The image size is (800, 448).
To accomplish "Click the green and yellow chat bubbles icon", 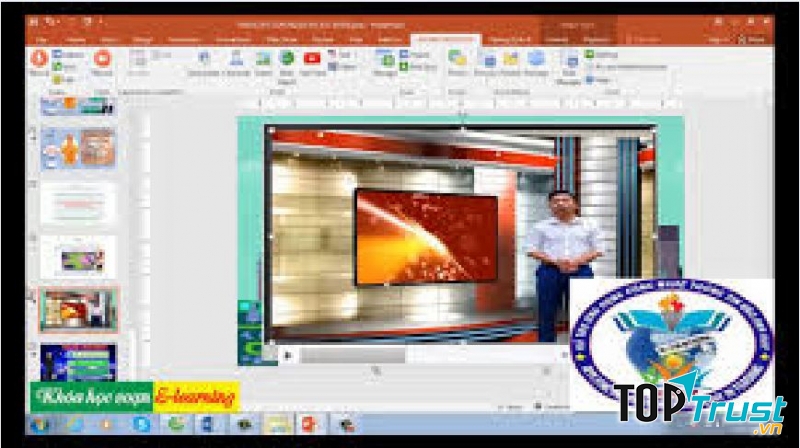I will pyautogui.click(x=457, y=58).
